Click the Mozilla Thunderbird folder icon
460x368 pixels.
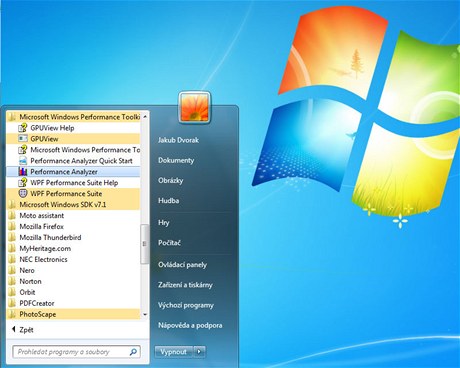(x=12, y=237)
